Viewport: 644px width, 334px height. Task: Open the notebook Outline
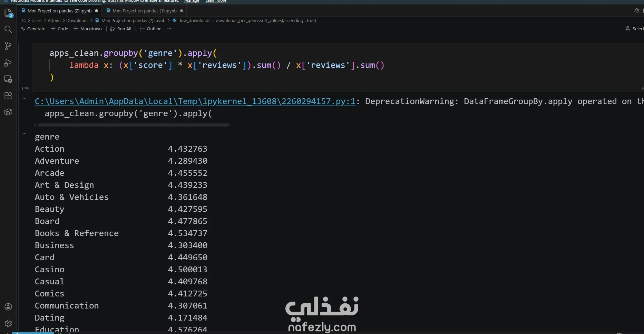(x=150, y=29)
